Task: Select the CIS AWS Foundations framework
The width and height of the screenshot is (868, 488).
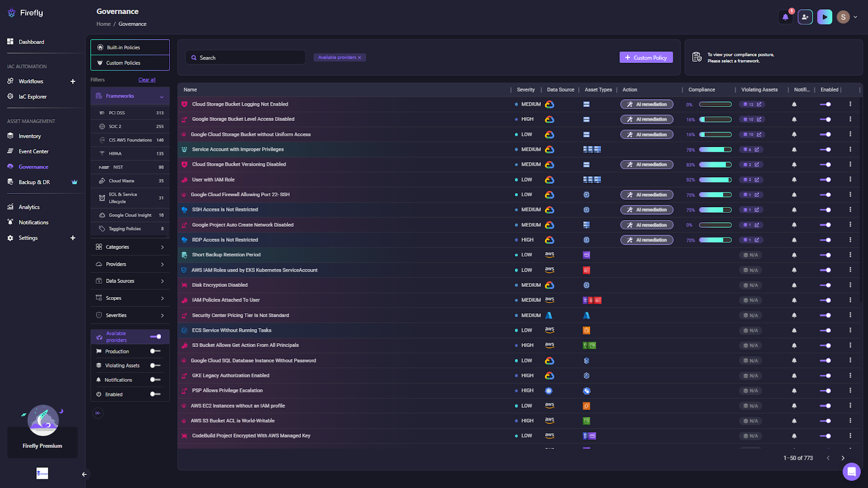Action: 130,140
